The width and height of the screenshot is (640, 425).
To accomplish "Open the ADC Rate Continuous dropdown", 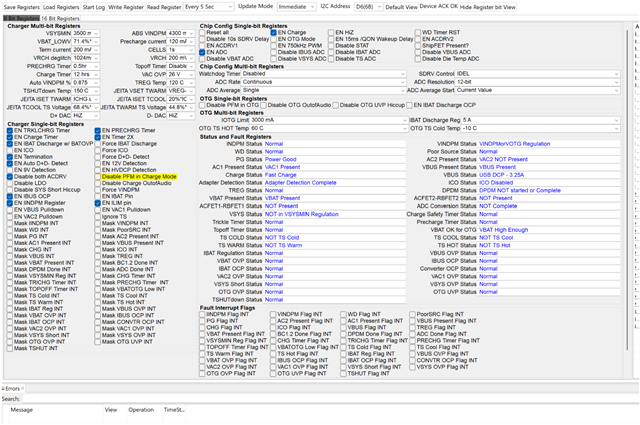I will pos(324,82).
